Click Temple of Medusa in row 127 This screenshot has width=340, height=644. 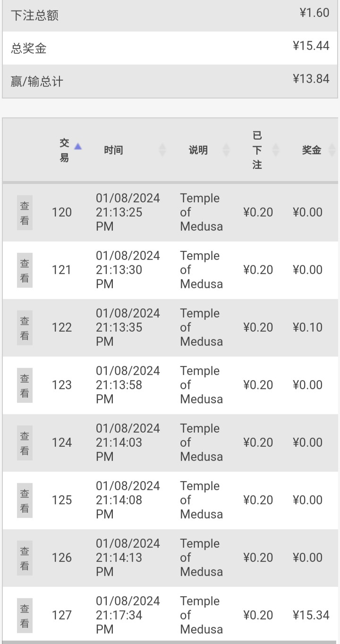(202, 615)
